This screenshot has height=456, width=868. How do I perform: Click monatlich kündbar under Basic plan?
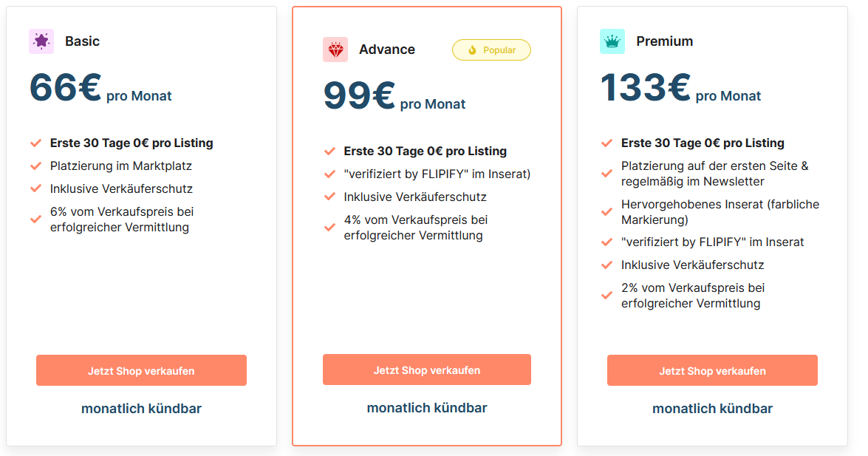click(x=141, y=409)
